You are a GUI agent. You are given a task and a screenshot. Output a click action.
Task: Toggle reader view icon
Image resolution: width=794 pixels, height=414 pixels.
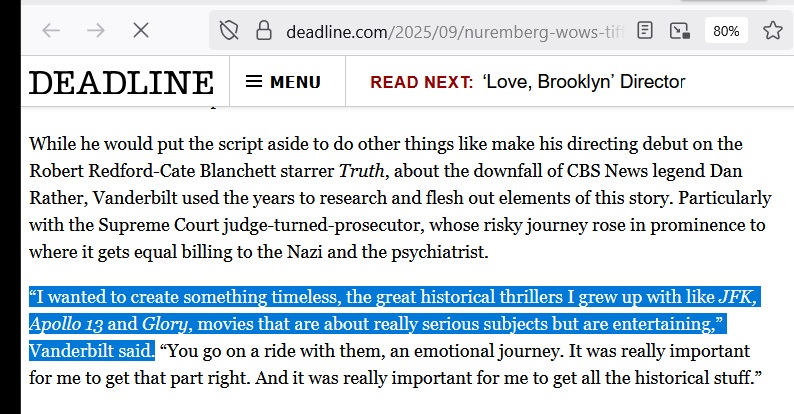tap(646, 31)
